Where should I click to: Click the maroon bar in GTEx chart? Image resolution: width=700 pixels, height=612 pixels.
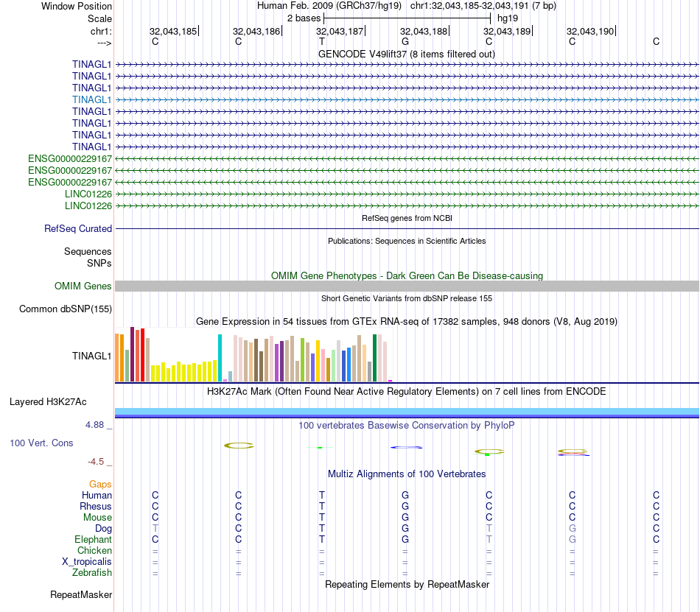pos(132,354)
